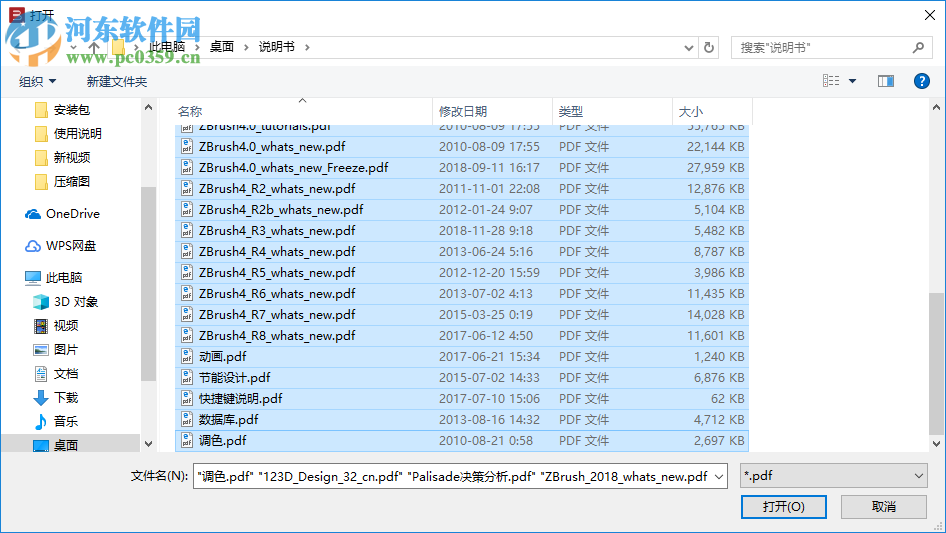Sort files by 大小 column
The height and width of the screenshot is (533, 946).
713,112
